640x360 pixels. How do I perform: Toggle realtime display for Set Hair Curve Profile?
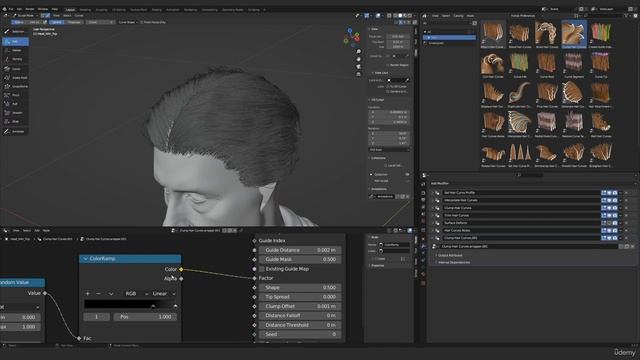click(x=609, y=193)
